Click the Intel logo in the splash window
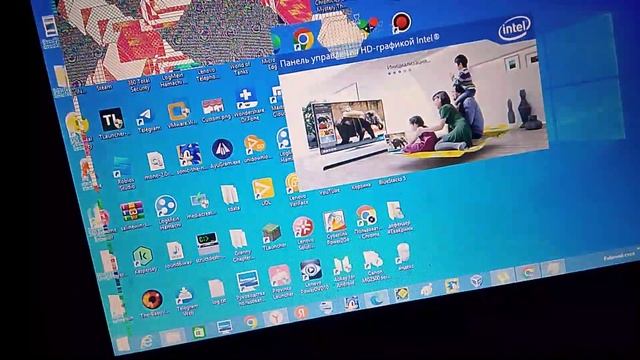The height and width of the screenshot is (360, 640). (x=515, y=28)
